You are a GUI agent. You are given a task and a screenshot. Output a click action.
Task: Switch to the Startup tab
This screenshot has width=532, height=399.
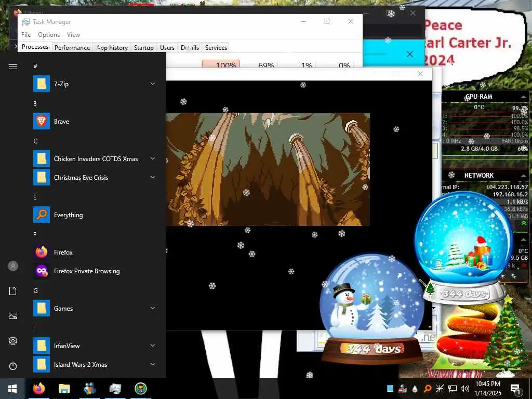coord(144,47)
